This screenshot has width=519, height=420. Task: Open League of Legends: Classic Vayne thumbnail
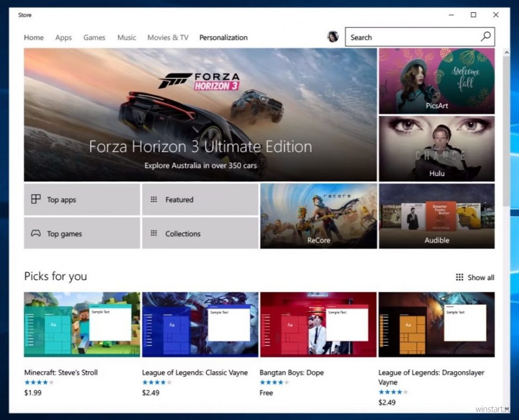point(200,325)
